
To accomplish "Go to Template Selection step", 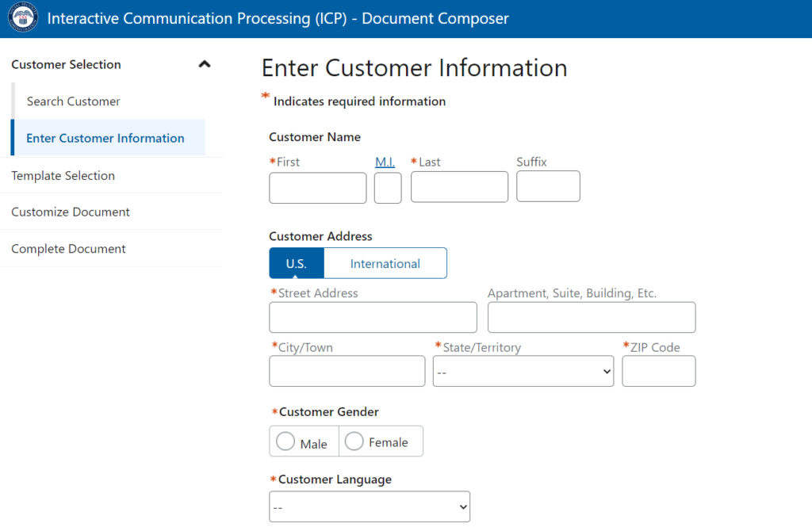I will (x=63, y=176).
